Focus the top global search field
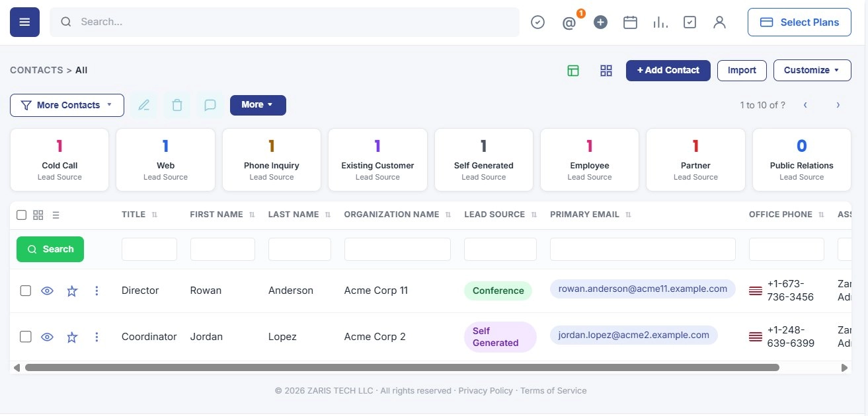Screen dimensions: 868x416 tap(284, 22)
